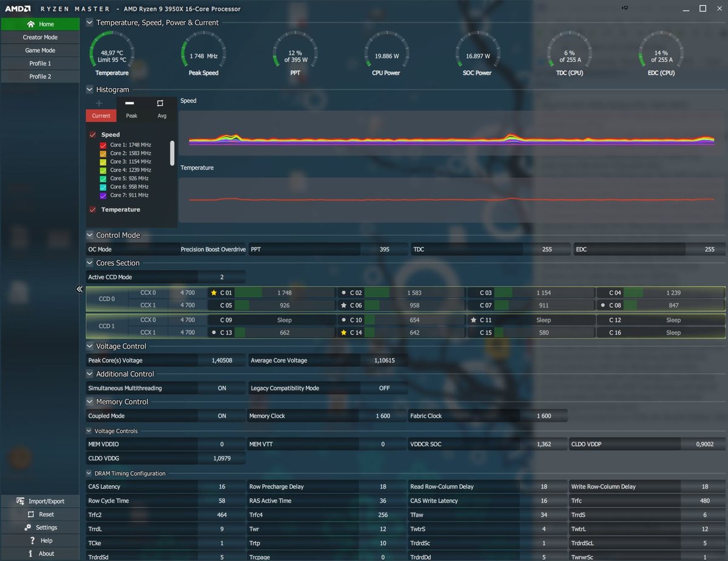This screenshot has height=561, width=728.
Task: Click the C 01 core speed bar
Action: coord(285,293)
